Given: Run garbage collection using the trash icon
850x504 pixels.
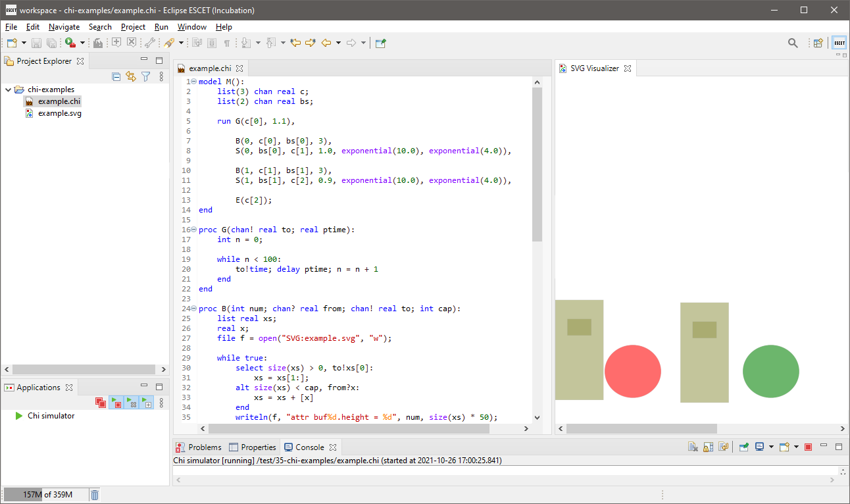Looking at the screenshot, I should (x=94, y=494).
